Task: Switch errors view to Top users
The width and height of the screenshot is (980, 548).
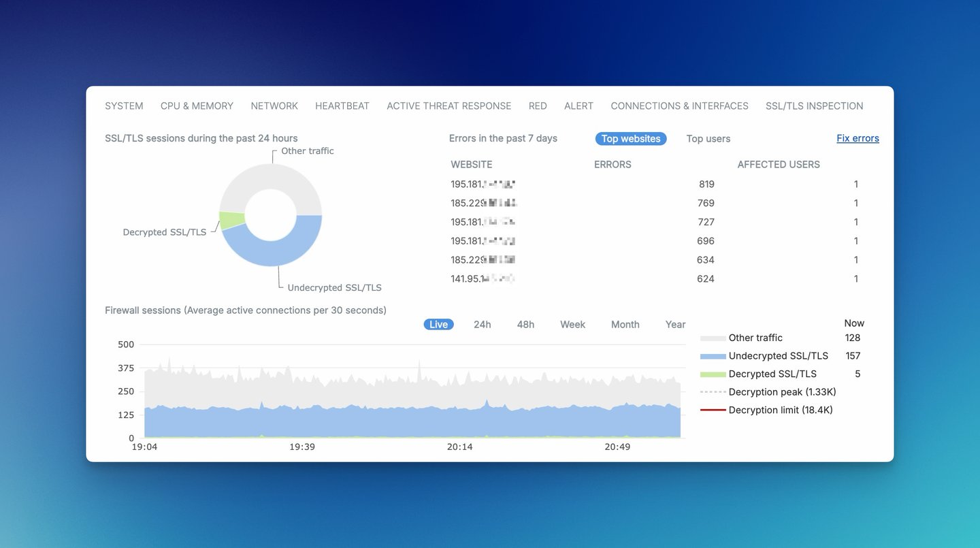Action: pyautogui.click(x=708, y=139)
